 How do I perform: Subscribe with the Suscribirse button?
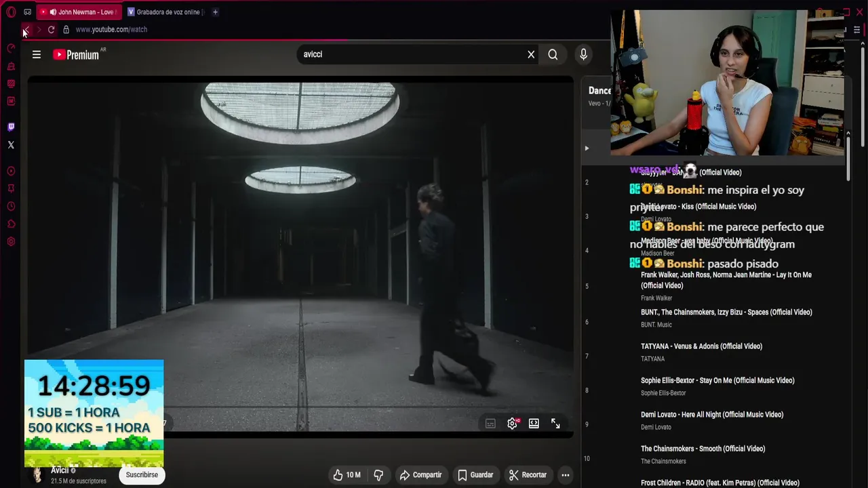142,475
